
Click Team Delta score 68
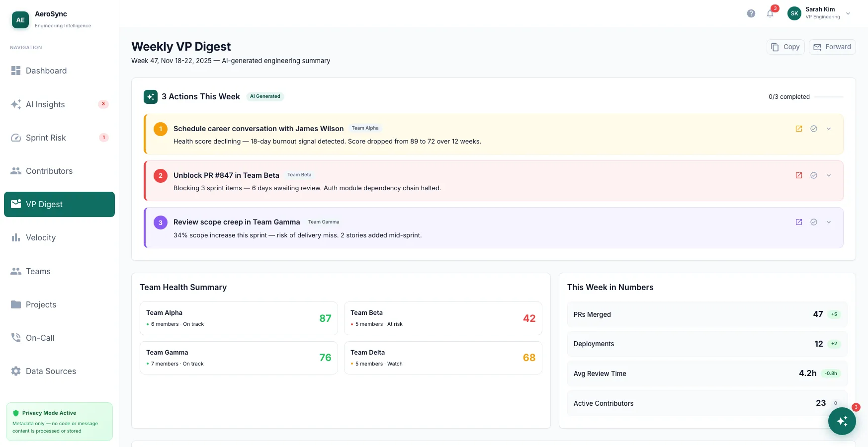coord(529,358)
